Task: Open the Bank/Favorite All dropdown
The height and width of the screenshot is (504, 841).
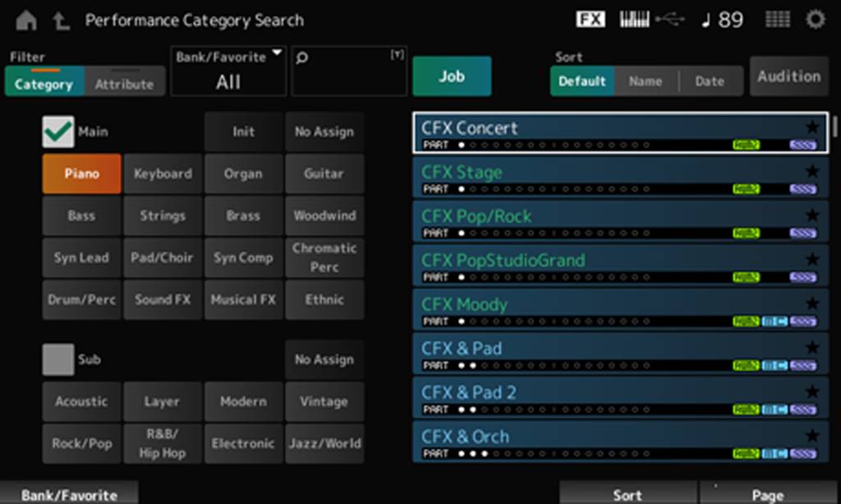Action: click(227, 71)
